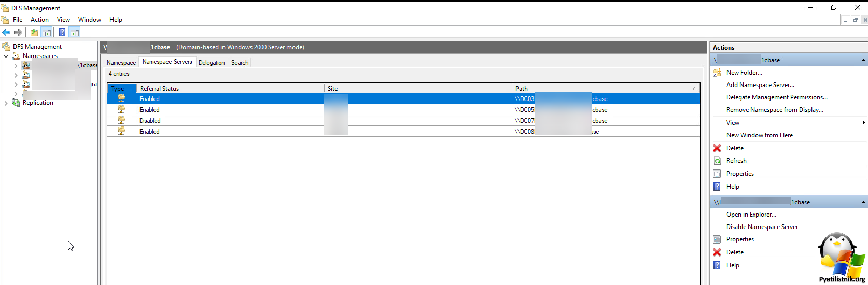868x285 pixels.
Task: Open the Window menu
Action: point(90,20)
